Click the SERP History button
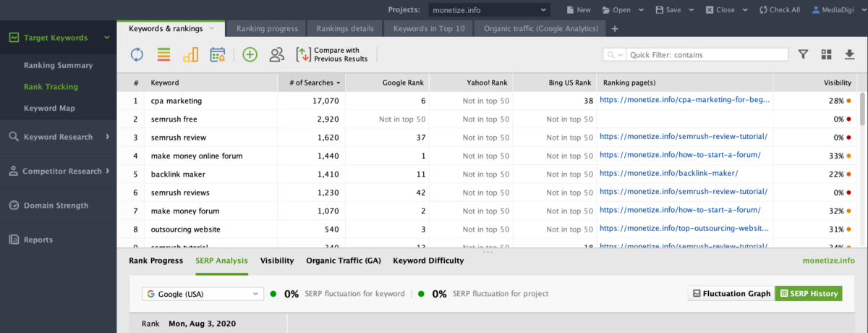 coord(809,293)
